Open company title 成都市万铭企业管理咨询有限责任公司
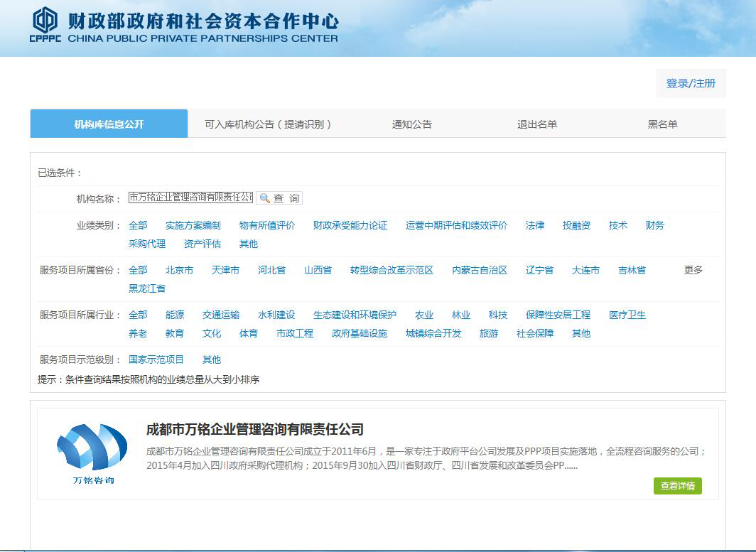This screenshot has height=552, width=756. (x=254, y=429)
